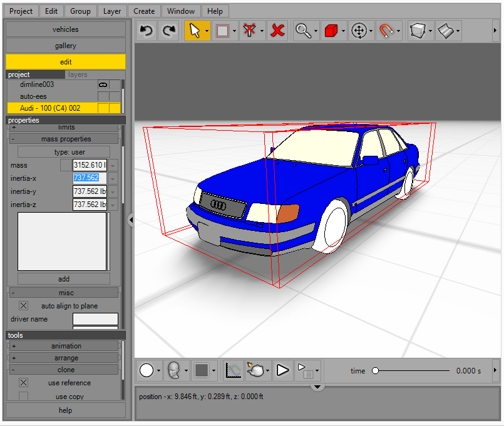The width and height of the screenshot is (504, 426).
Task: Toggle visibility of dimline003
Action: [103, 85]
